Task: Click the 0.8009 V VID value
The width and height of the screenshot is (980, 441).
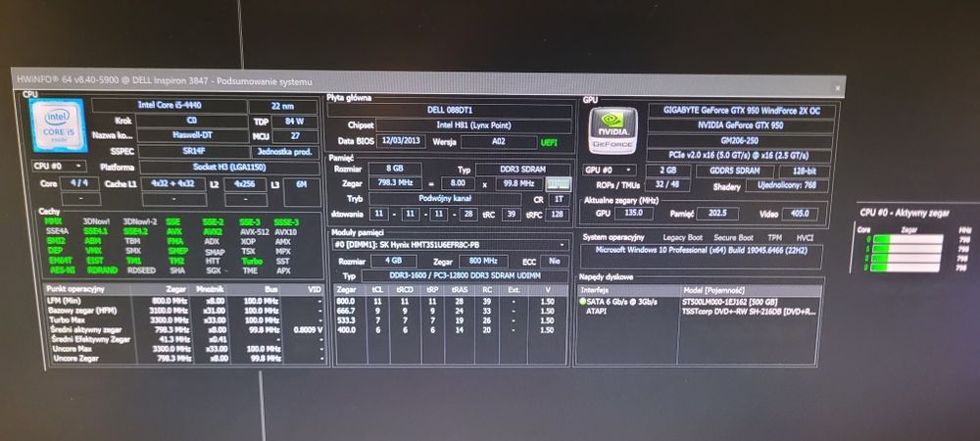Action: coord(308,330)
